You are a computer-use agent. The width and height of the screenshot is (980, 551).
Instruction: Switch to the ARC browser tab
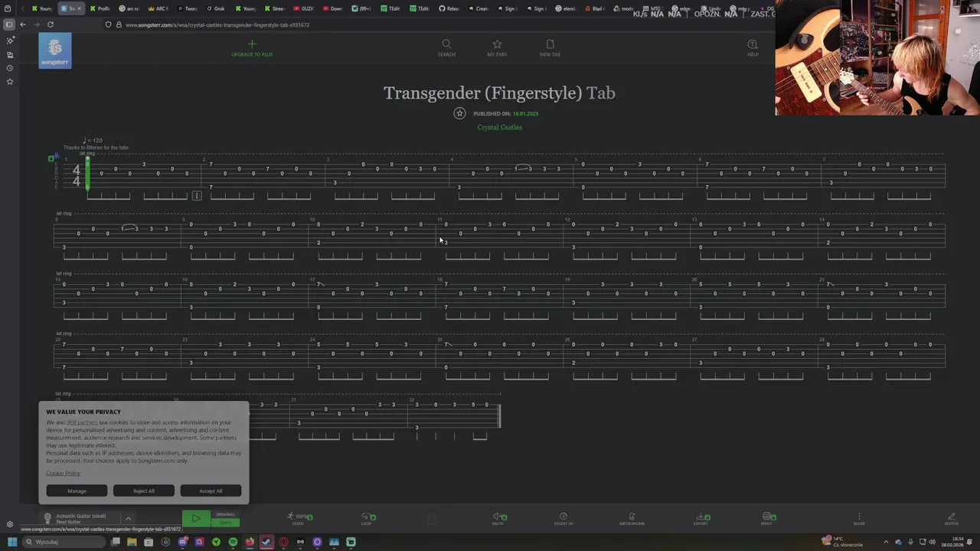point(158,8)
